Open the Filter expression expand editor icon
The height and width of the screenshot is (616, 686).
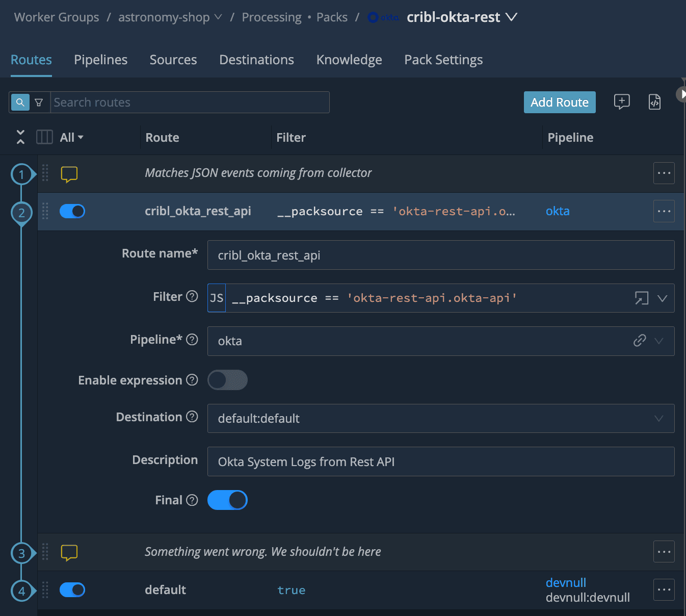click(x=641, y=298)
